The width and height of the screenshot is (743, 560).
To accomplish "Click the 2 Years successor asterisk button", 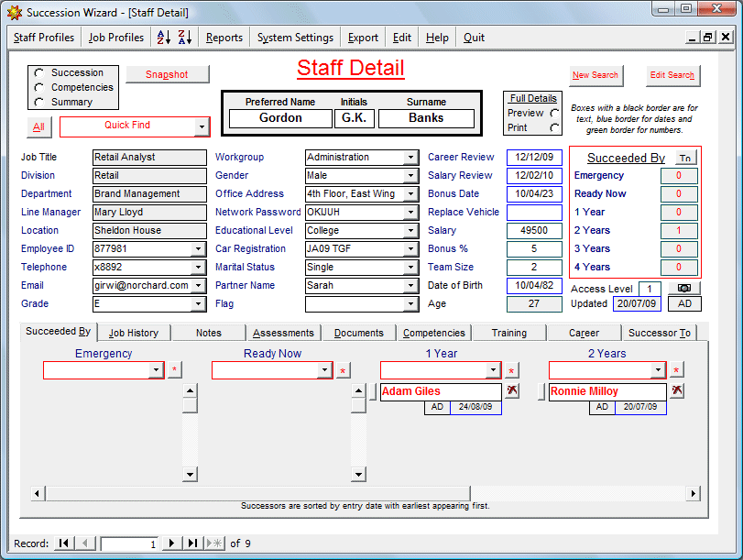I will click(x=676, y=370).
